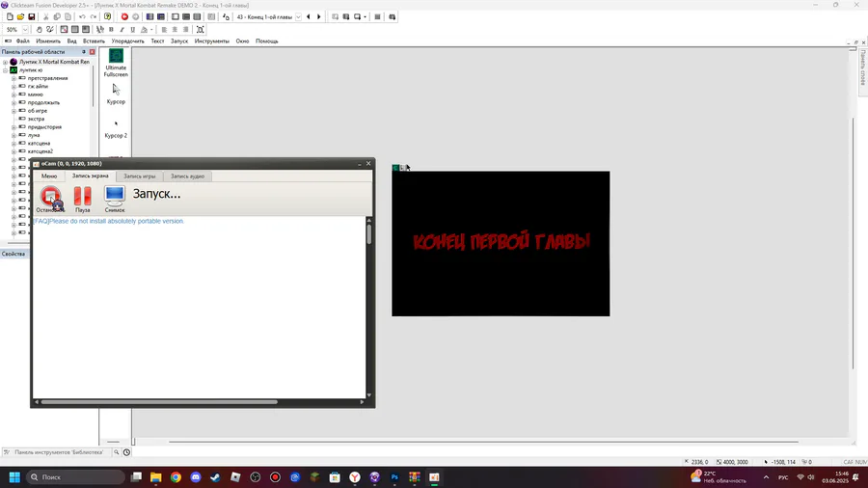868x488 pixels.
Task: Go to previous frame arrow
Action: click(x=309, y=17)
